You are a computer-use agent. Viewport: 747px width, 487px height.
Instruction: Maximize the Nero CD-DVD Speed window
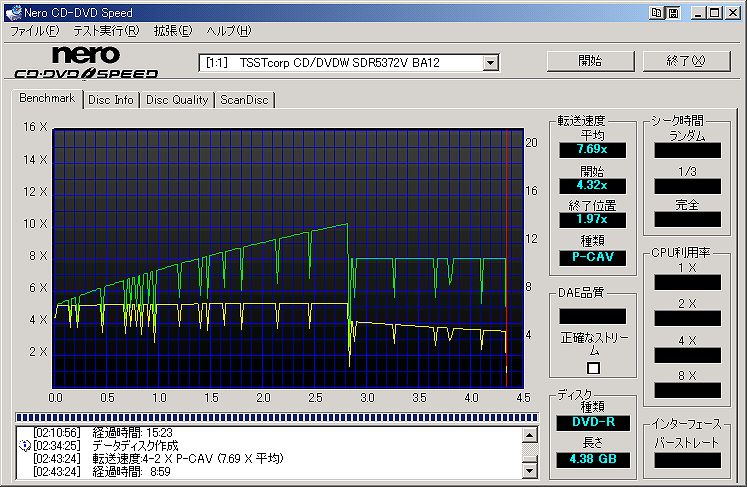[x=715, y=13]
